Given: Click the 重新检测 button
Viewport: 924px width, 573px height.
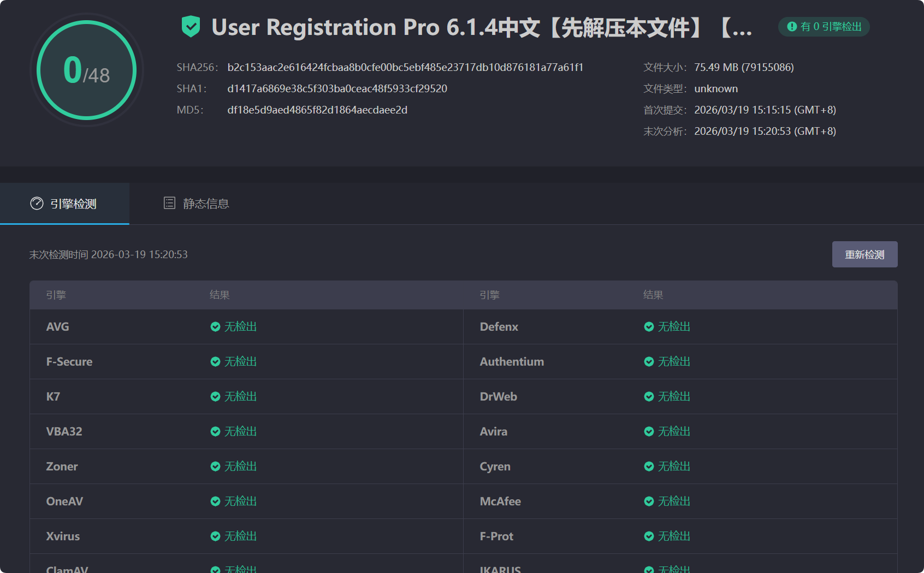Looking at the screenshot, I should (864, 254).
